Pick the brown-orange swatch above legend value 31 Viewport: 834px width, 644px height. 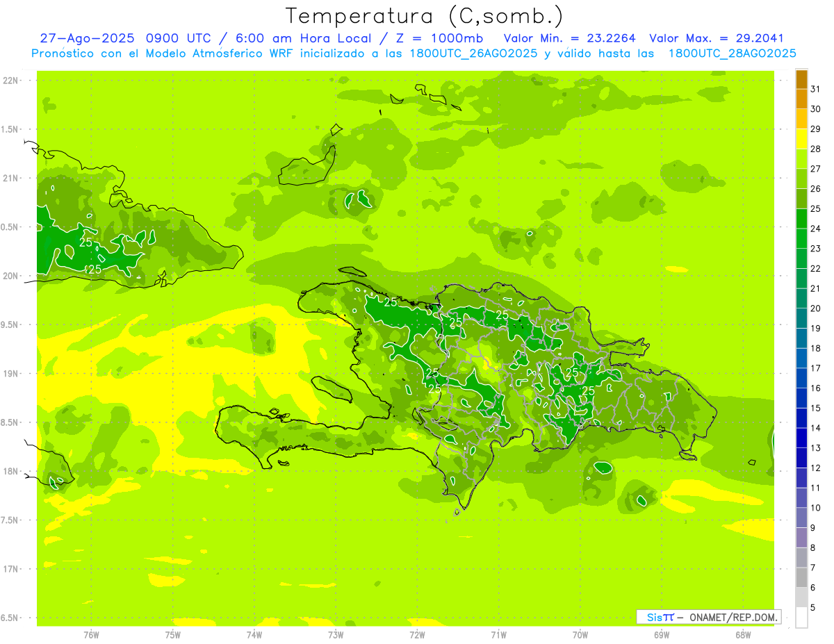801,79
